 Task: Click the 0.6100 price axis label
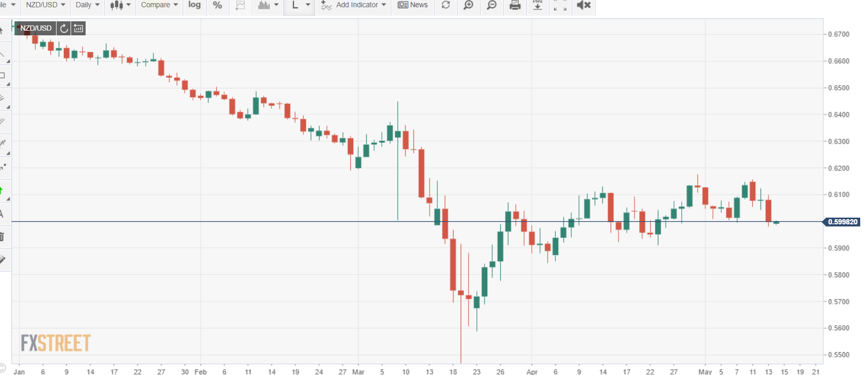click(838, 195)
